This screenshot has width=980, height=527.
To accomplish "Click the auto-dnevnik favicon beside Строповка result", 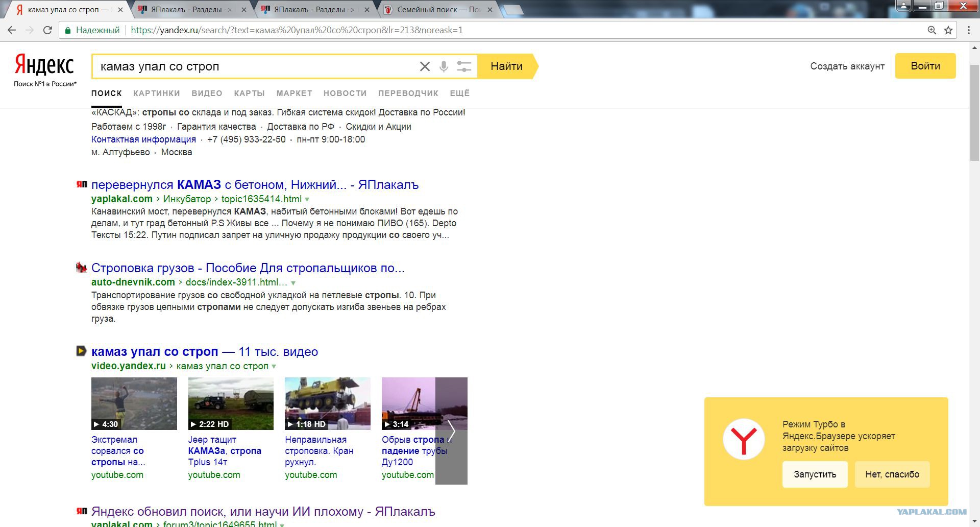I will (x=82, y=267).
